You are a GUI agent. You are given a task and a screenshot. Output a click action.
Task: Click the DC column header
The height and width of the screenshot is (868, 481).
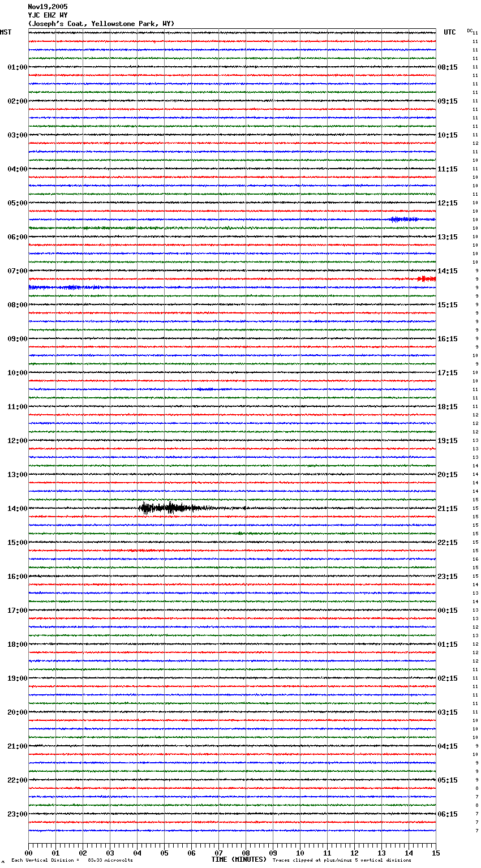470,31
